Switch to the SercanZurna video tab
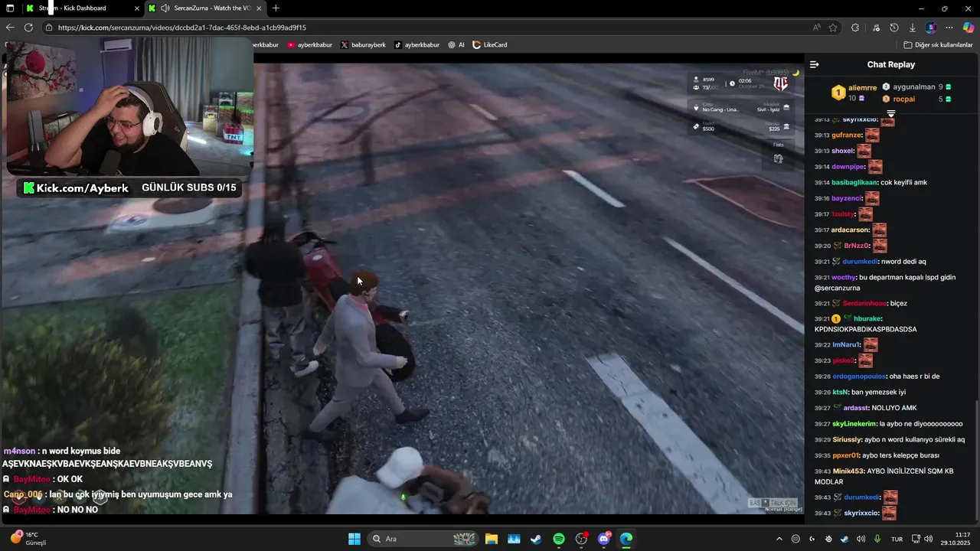This screenshot has height=551, width=980. pos(204,8)
